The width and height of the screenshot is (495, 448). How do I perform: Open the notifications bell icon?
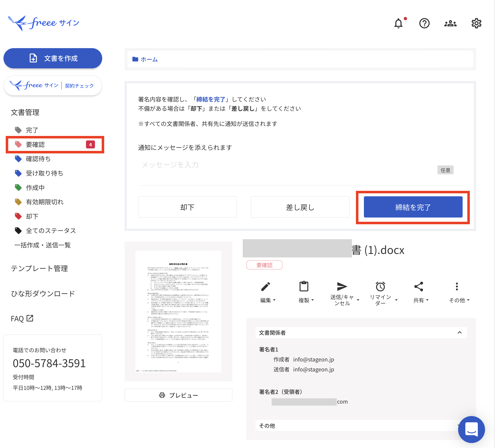tap(398, 23)
